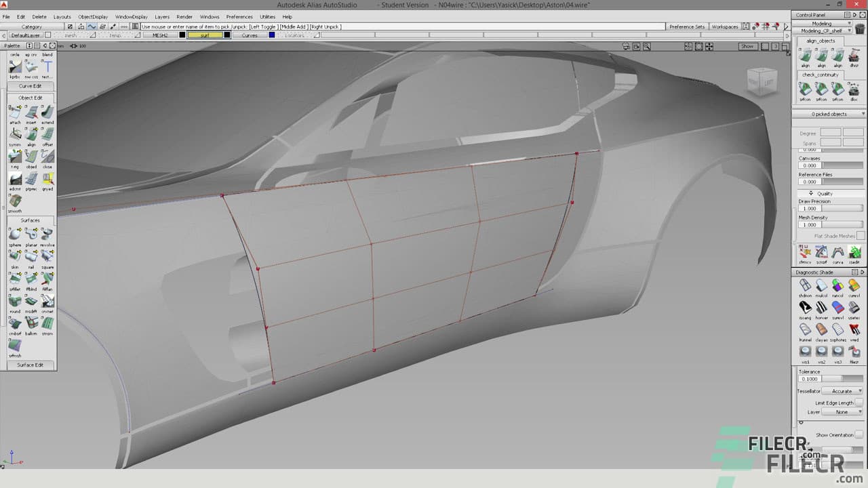Click the Align tool in align_objects shelf
Image resolution: width=868 pixels, height=488 pixels.
pyautogui.click(x=804, y=56)
